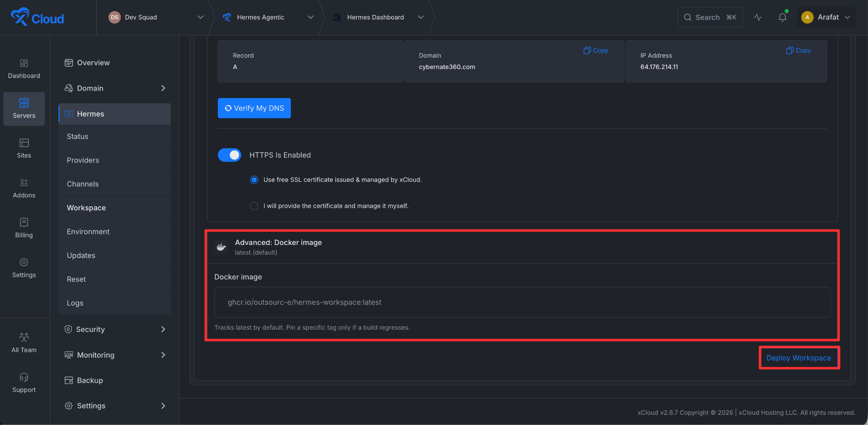This screenshot has width=868, height=425.
Task: Expand the Security menu section
Action: (114, 329)
